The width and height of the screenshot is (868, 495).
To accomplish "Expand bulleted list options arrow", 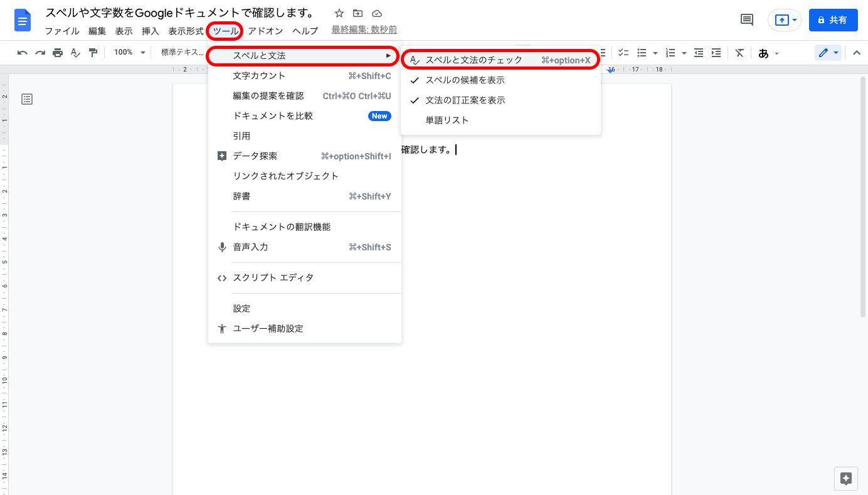I will pos(655,53).
